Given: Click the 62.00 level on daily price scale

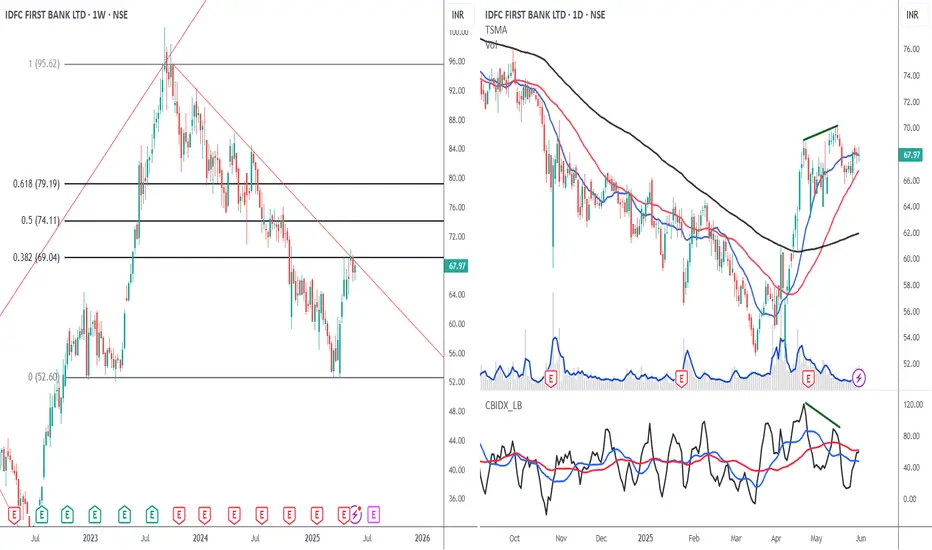Looking at the screenshot, I should [911, 232].
